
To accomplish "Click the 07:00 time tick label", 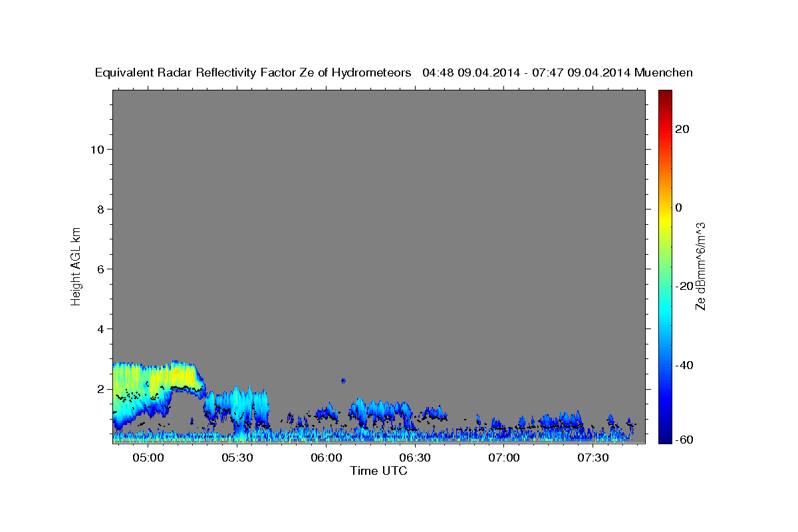I will pos(504,458).
